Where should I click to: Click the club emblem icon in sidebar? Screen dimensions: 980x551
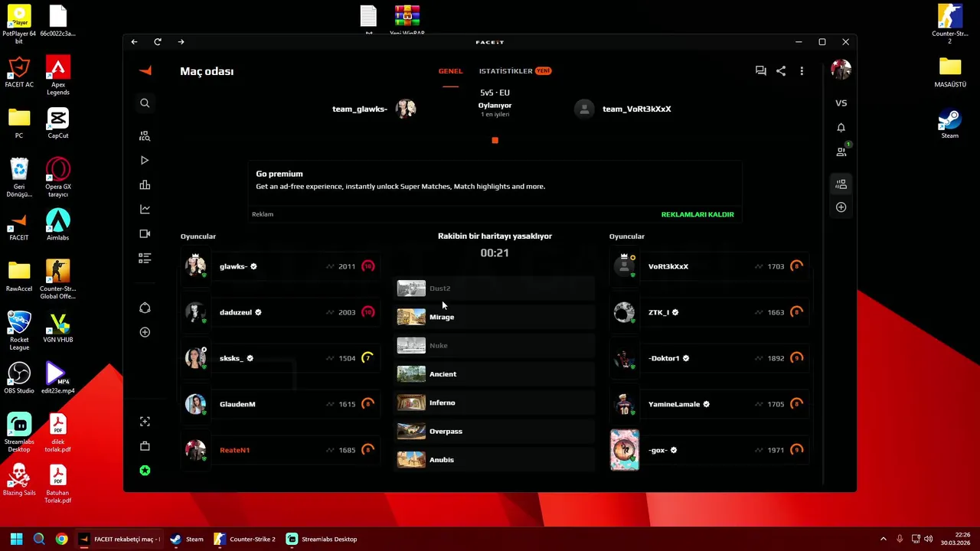pos(145,308)
